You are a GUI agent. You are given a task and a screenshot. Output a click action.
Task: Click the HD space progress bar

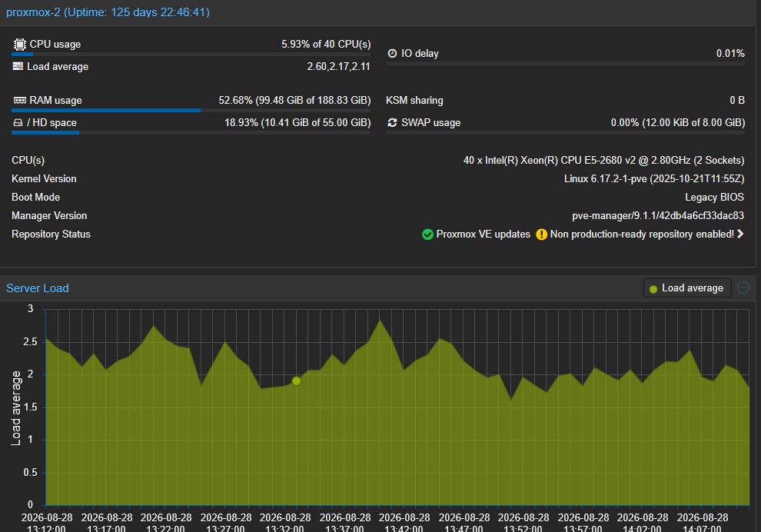191,132
